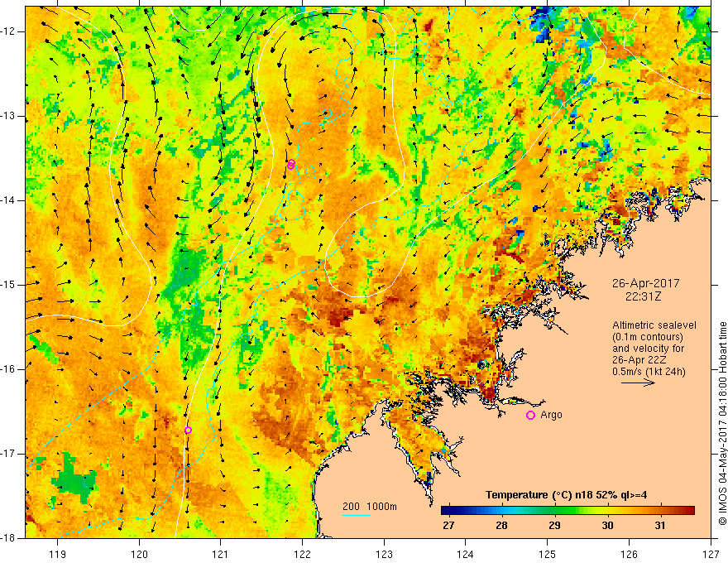Click the longitude axis label "125"
Image resolution: width=728 pixels, height=563 pixels.
pyautogui.click(x=548, y=554)
